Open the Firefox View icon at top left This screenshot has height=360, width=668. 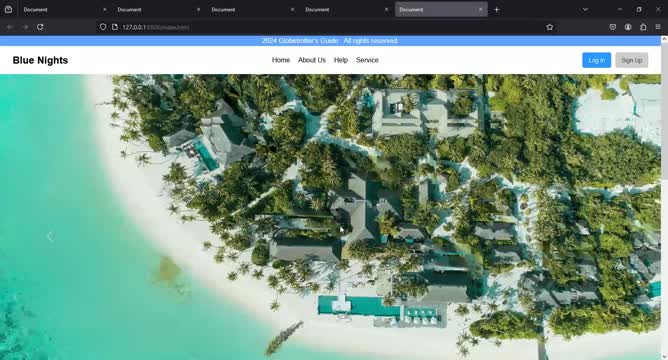(x=8, y=9)
